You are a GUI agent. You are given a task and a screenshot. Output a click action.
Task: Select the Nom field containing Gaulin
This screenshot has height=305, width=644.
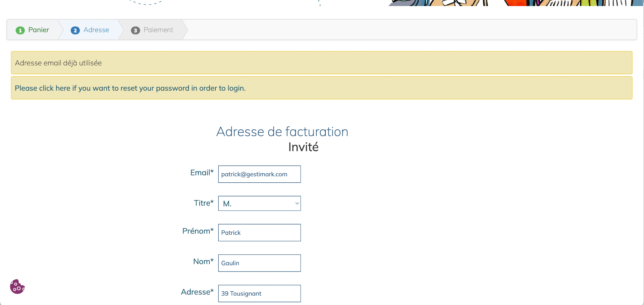[x=259, y=263]
